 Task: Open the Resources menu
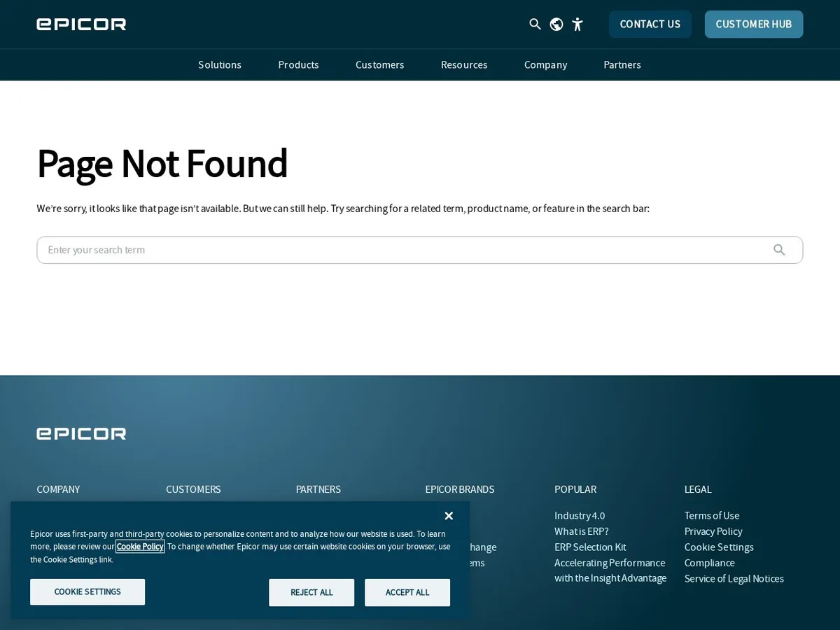tap(464, 64)
